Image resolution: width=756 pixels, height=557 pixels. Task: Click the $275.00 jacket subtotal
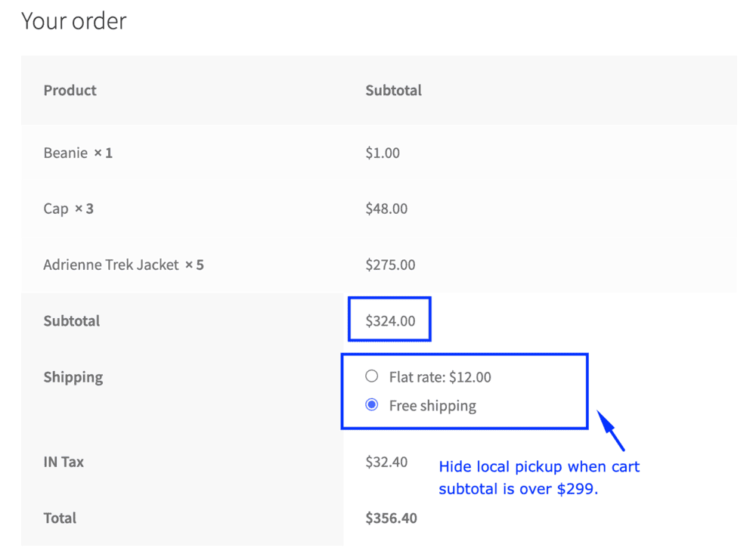[x=390, y=265]
